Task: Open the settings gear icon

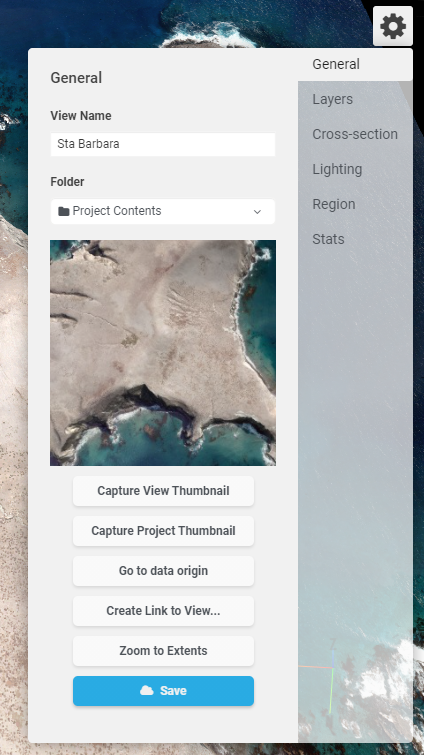Action: coord(393,26)
